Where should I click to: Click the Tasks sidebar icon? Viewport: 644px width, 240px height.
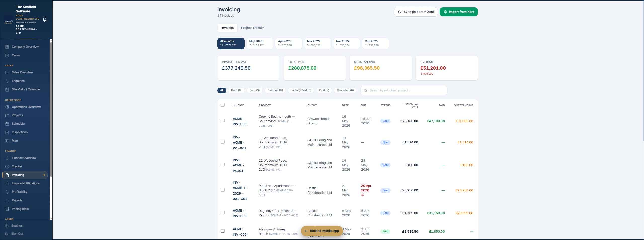[7, 55]
